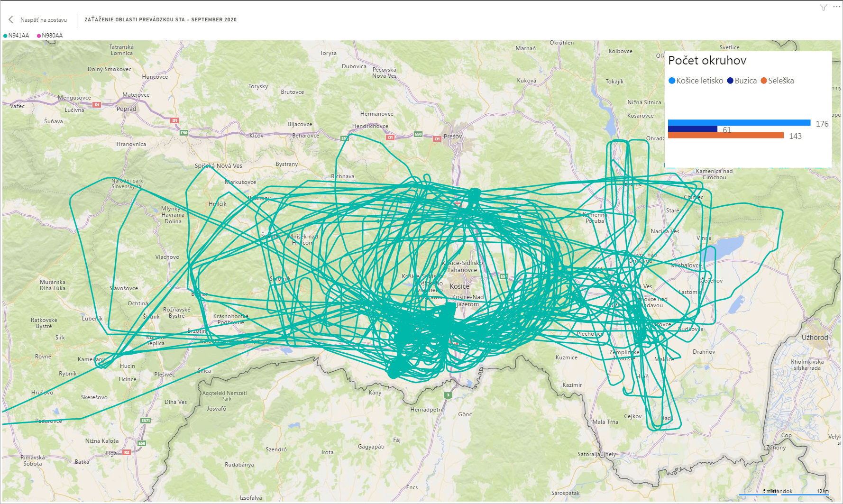The width and height of the screenshot is (843, 504).
Task: Toggle the N980AA legend series
Action: coord(50,36)
